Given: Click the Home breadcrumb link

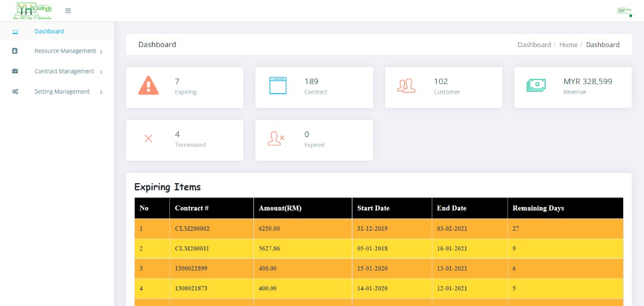Looking at the screenshot, I should pos(568,45).
